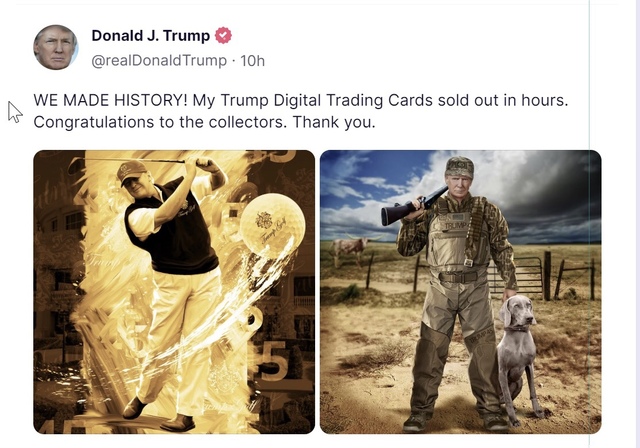Click the golf club above golfer's head

pyautogui.click(x=139, y=161)
